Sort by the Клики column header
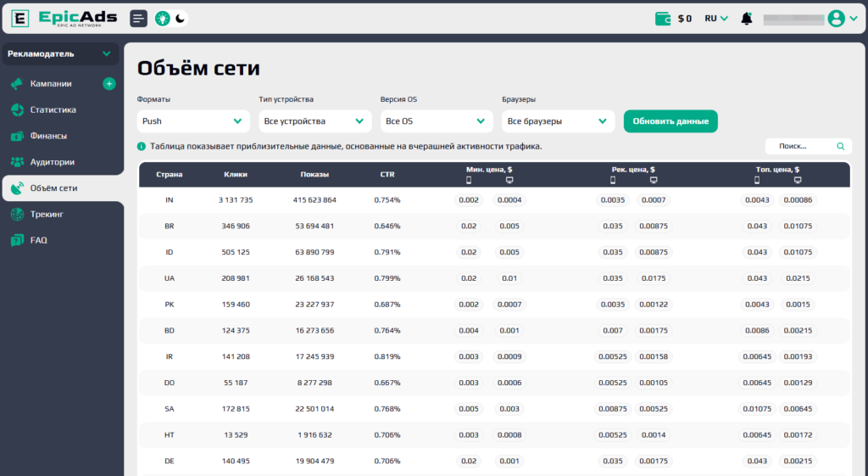868x476 pixels. tap(236, 174)
